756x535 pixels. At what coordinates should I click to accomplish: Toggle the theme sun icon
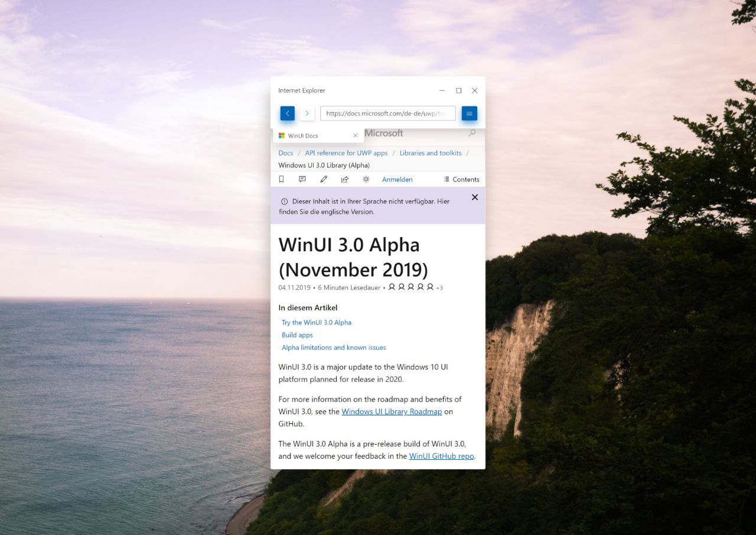(x=366, y=179)
